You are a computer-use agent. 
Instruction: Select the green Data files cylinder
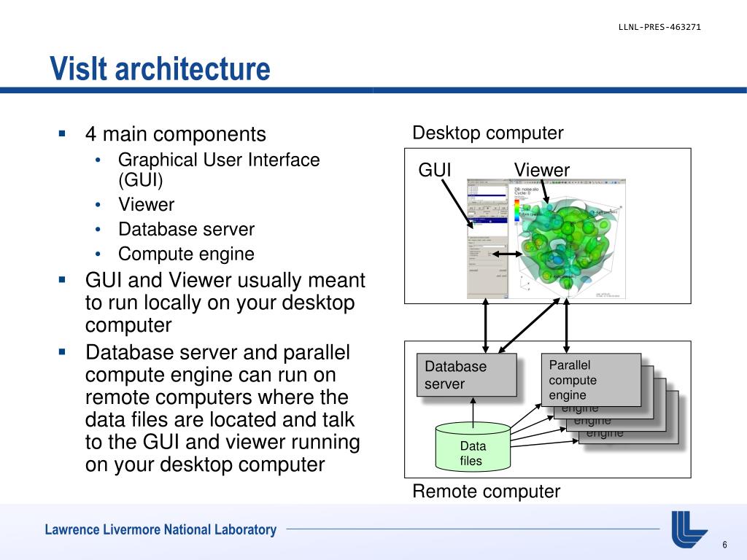[x=473, y=447]
